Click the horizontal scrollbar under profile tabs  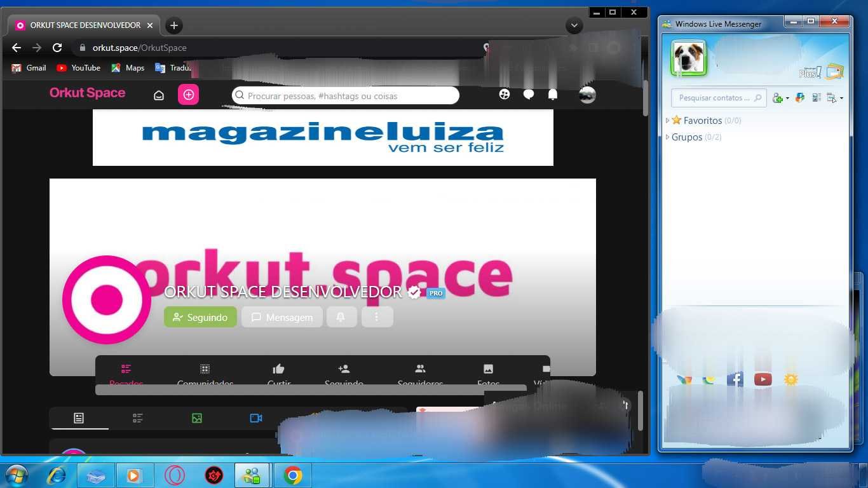click(x=311, y=390)
